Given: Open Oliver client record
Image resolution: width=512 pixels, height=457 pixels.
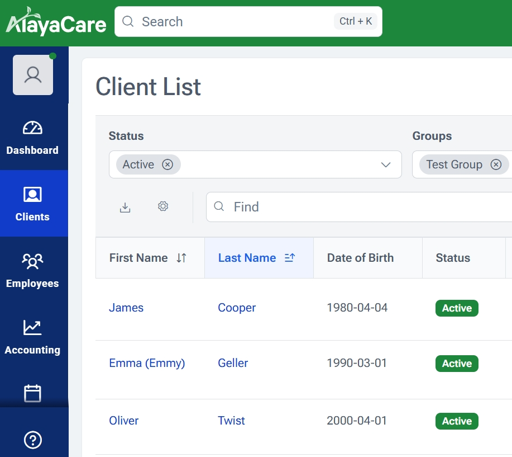Looking at the screenshot, I should point(124,421).
